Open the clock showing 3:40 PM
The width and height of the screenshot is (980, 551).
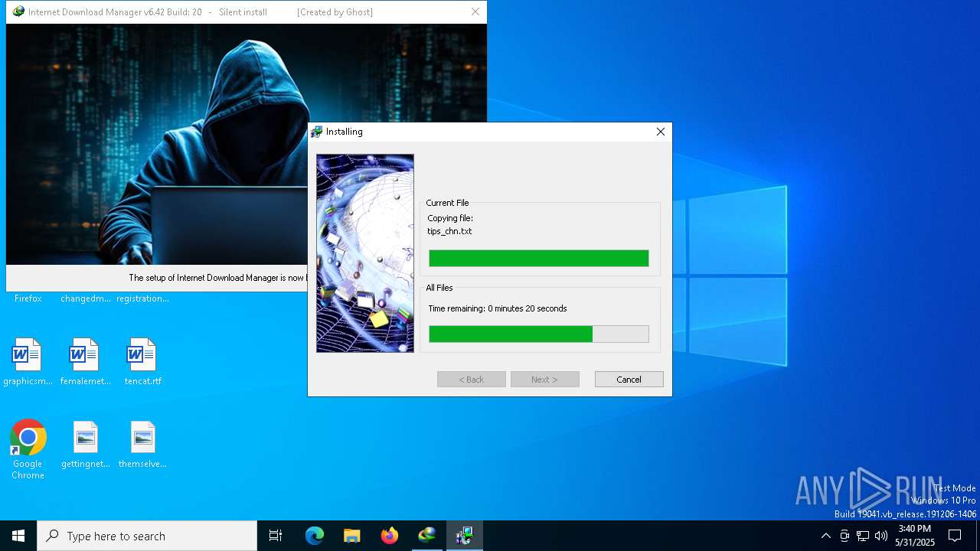tap(914, 536)
